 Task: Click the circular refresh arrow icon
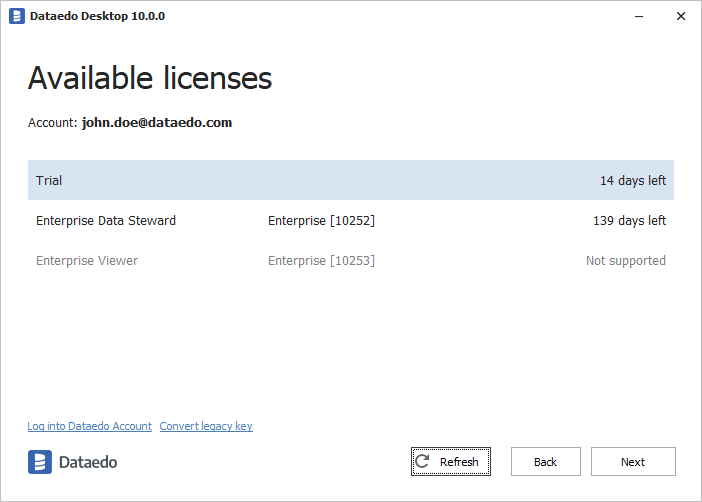[x=423, y=462]
